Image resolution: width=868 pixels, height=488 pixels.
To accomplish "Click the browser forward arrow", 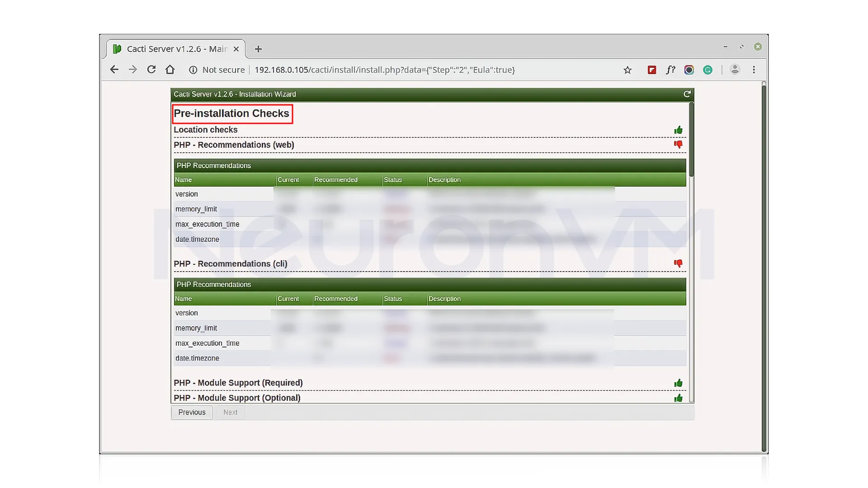I will 132,70.
